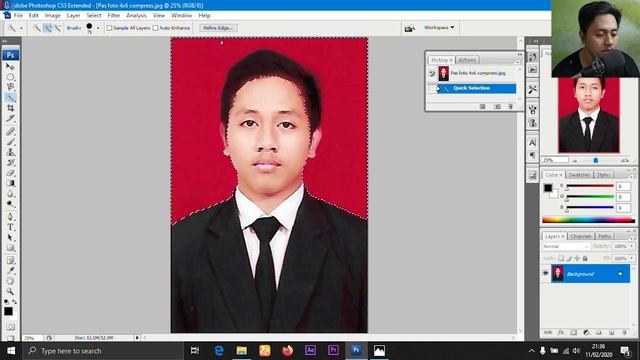The width and height of the screenshot is (640, 360).
Task: Select the Healing Brush tool
Action: click(10, 131)
